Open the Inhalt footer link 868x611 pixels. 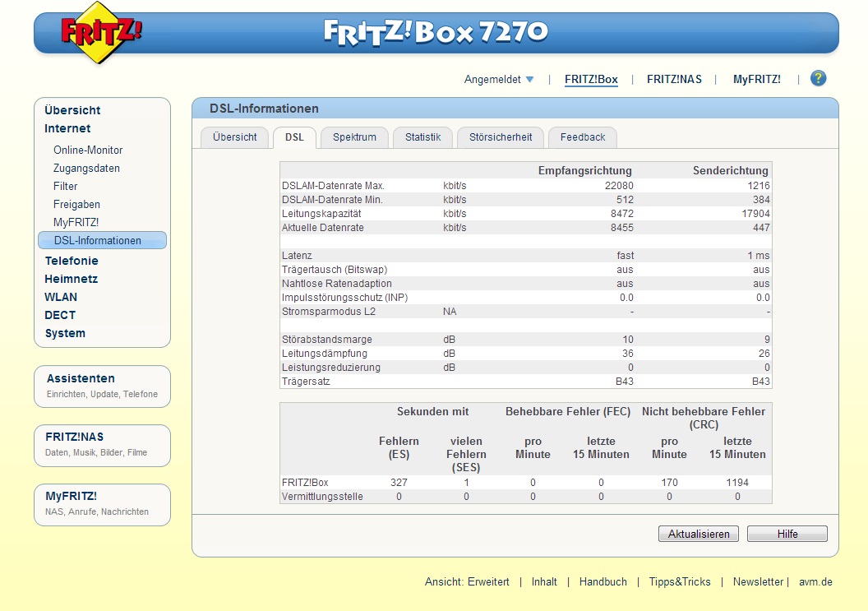[544, 582]
